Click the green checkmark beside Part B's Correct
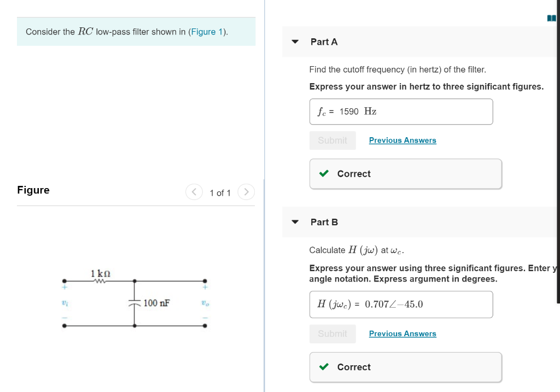Image resolution: width=560 pixels, height=392 pixels. pyautogui.click(x=324, y=367)
